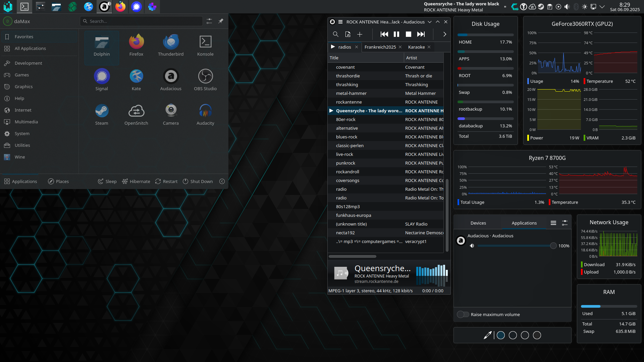Collapse launcher session actions arrow
This screenshot has width=644, height=362.
tap(222, 181)
